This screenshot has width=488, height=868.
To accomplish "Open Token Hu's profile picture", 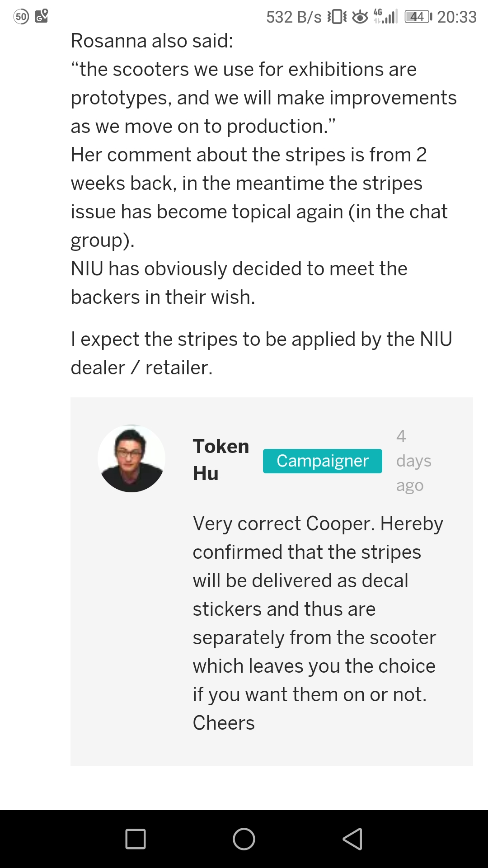I will [x=131, y=458].
